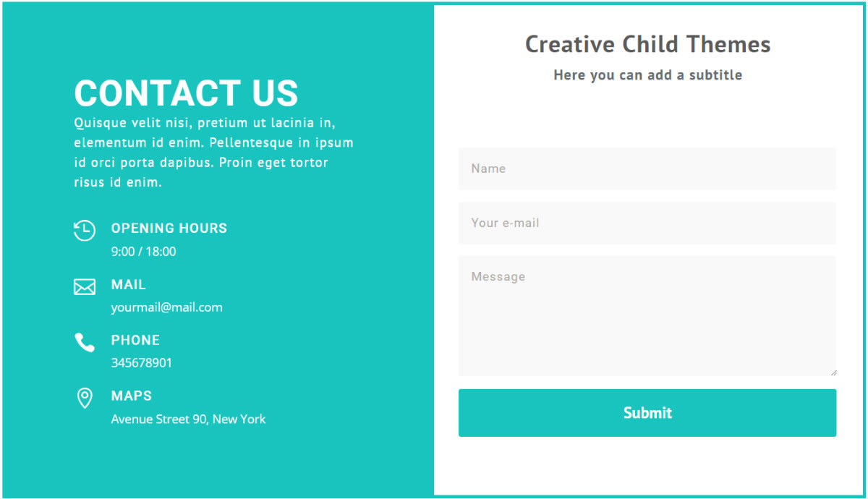Click the Message box resize handle
Image resolution: width=868 pixels, height=499 pixels.
click(x=833, y=372)
